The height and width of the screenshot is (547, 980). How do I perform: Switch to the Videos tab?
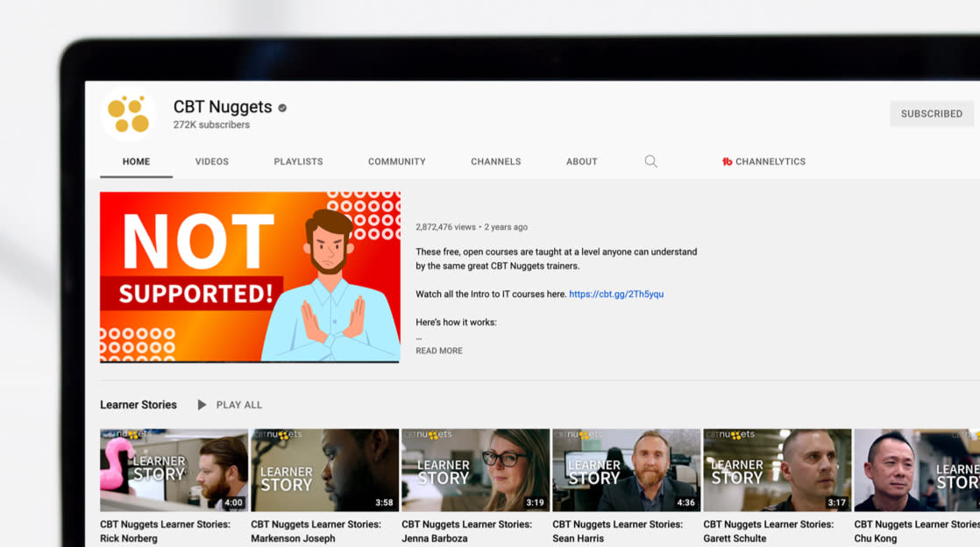212,161
